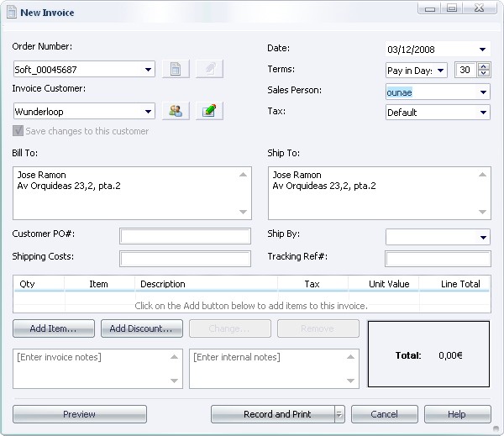Click the disabled Remove button
Screen dimensions: 504x436
click(318, 328)
